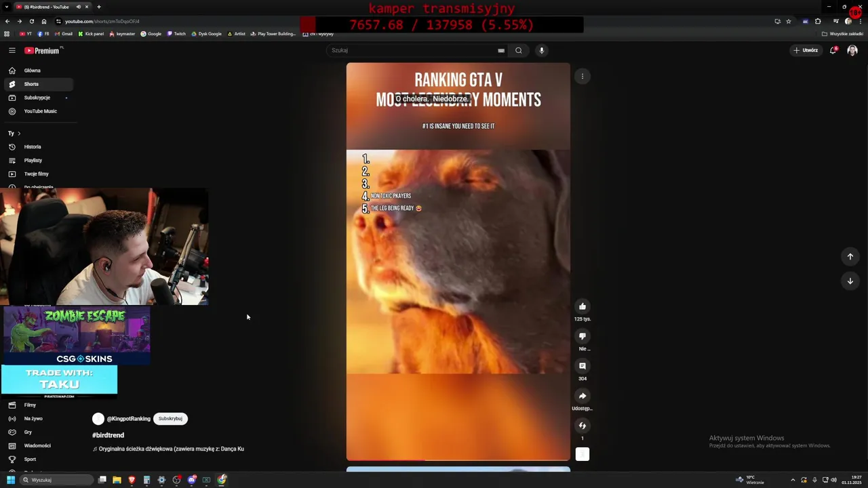Open Gry in the sidebar
The image size is (868, 488).
(38, 432)
